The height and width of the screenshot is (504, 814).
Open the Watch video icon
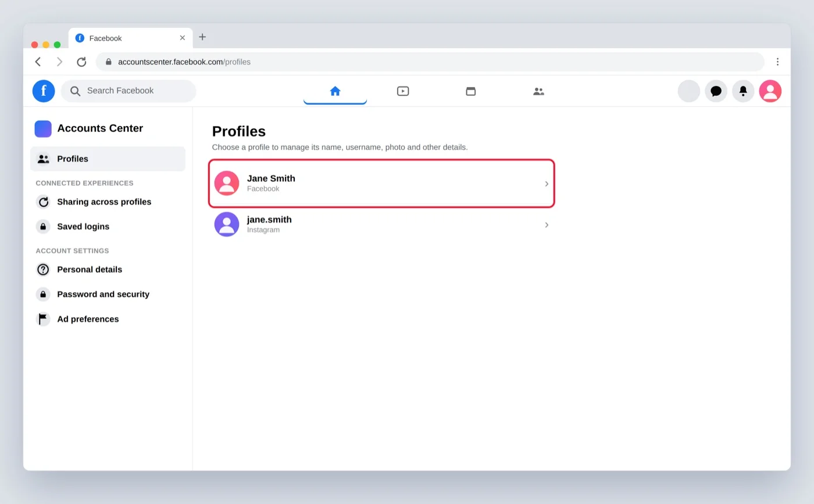(x=403, y=91)
